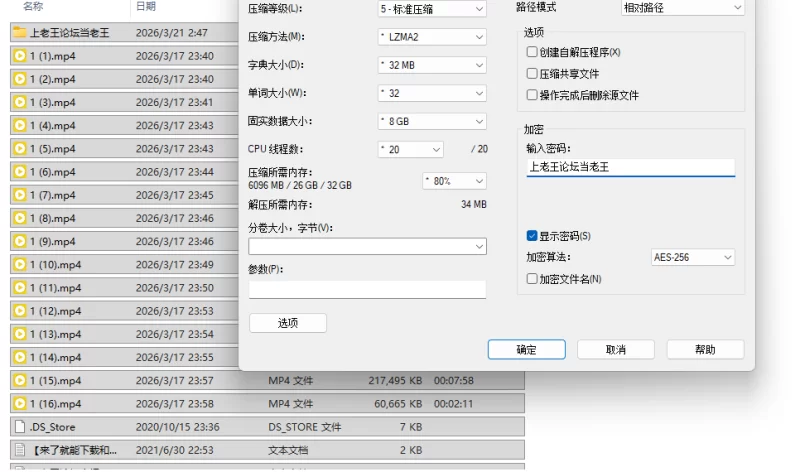Sort files by 日期 column header
800x472 pixels.
[146, 6]
